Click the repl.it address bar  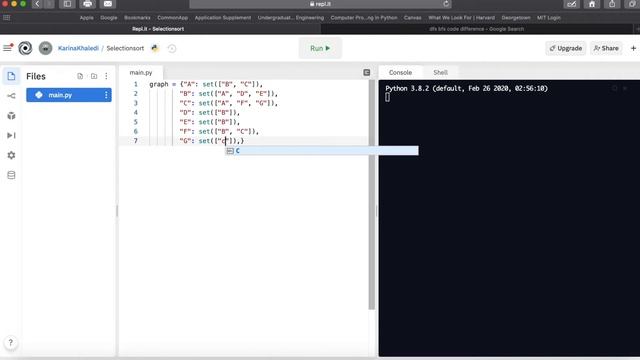pyautogui.click(x=320, y=4)
